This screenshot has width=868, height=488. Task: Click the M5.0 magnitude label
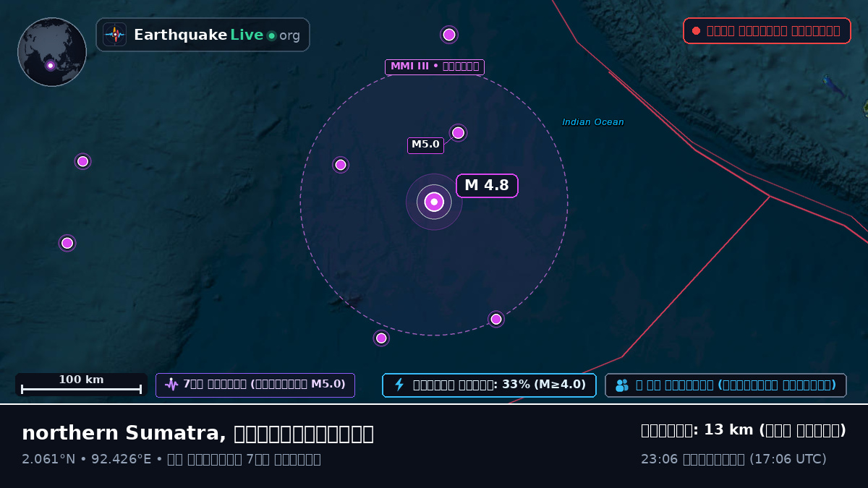[425, 145]
